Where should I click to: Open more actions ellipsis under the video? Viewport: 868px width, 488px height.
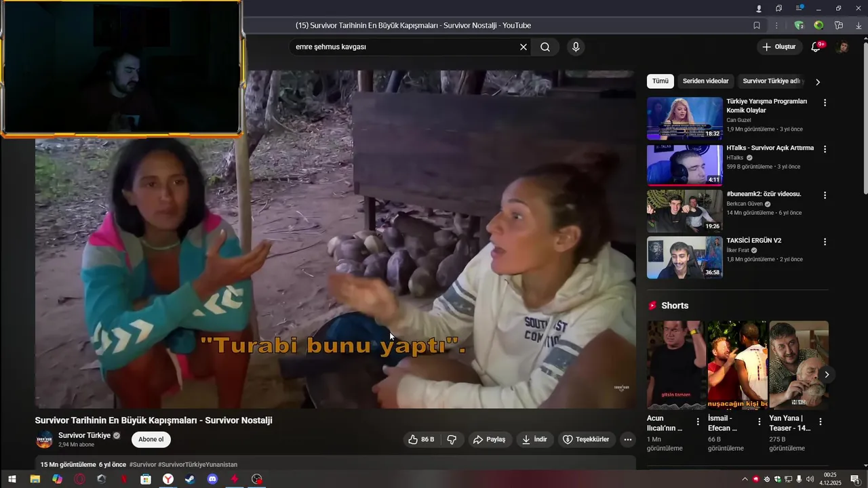click(628, 439)
